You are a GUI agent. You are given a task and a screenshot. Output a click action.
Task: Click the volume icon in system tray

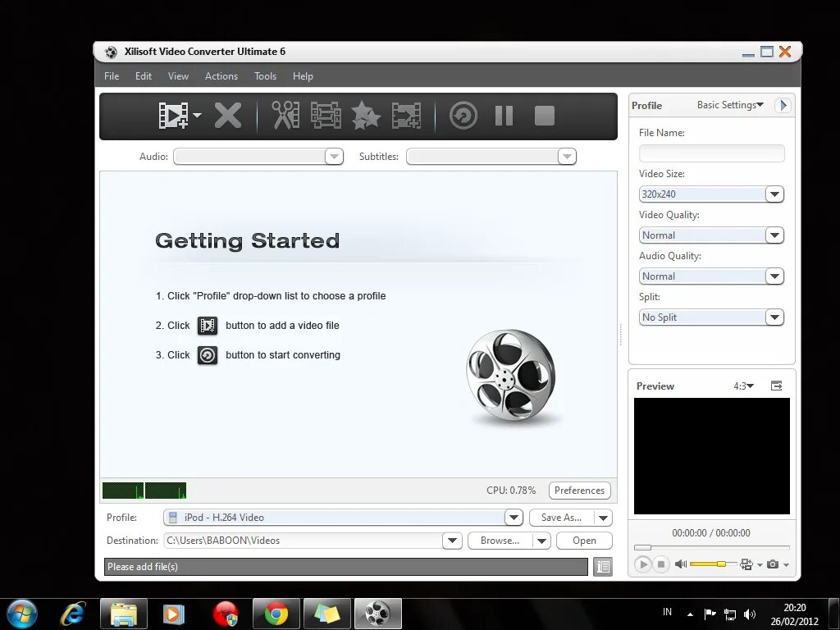750,614
